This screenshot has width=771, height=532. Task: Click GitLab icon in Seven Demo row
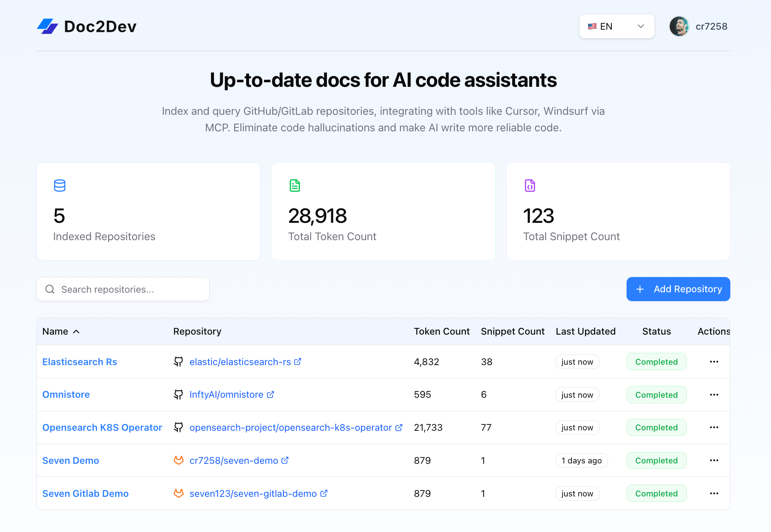(x=178, y=460)
